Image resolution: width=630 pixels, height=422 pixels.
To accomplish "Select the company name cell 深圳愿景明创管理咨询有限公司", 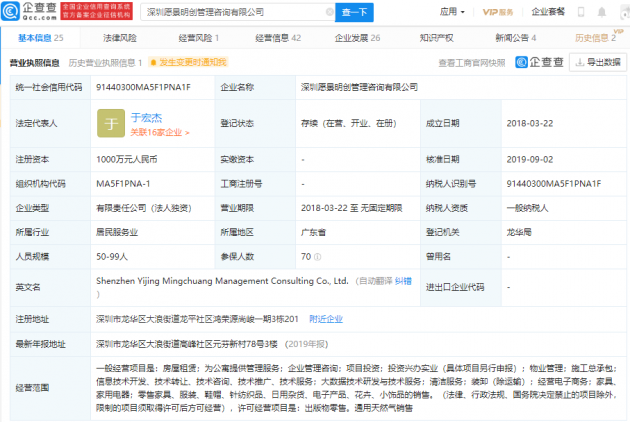I will click(359, 87).
